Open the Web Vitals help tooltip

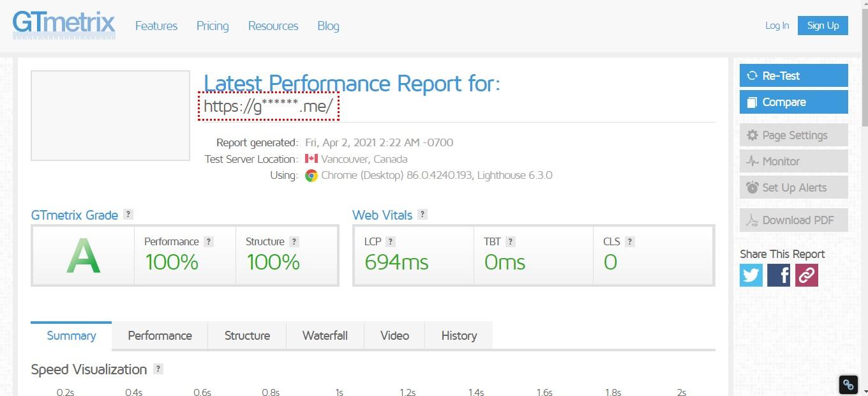pyautogui.click(x=423, y=215)
